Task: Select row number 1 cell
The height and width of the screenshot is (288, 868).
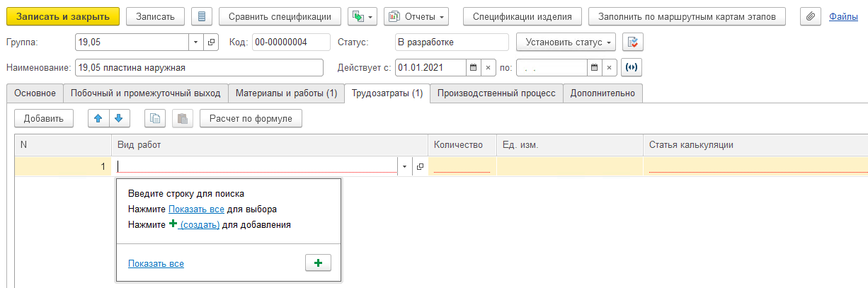Action: point(63,166)
